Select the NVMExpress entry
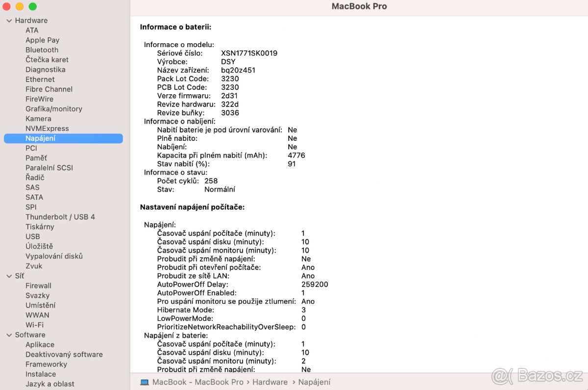This screenshot has height=390, width=588. (47, 129)
